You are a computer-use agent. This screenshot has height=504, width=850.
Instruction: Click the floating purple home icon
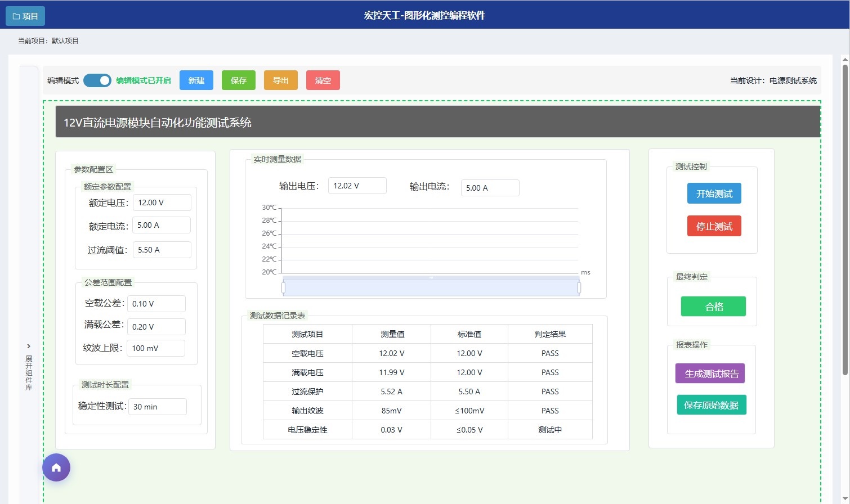point(56,467)
